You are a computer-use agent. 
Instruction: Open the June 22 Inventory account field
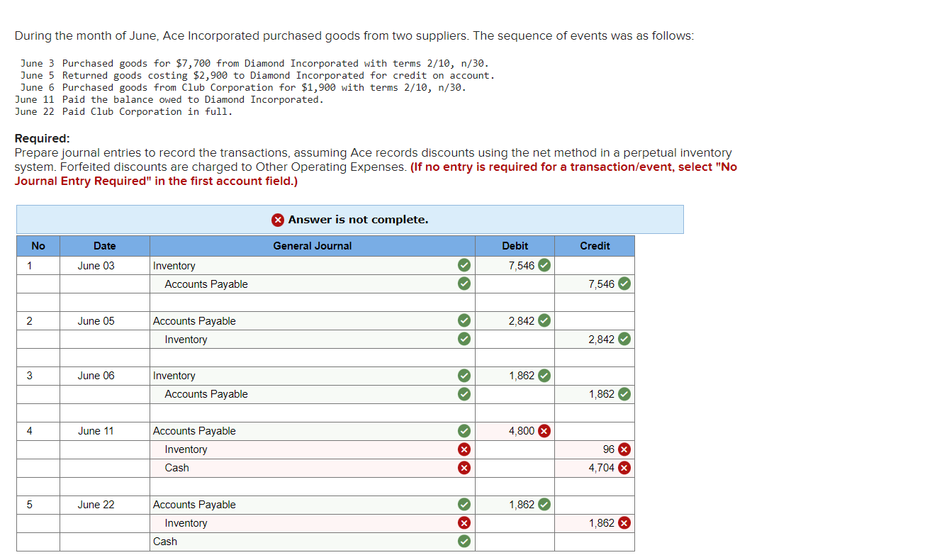click(x=312, y=522)
